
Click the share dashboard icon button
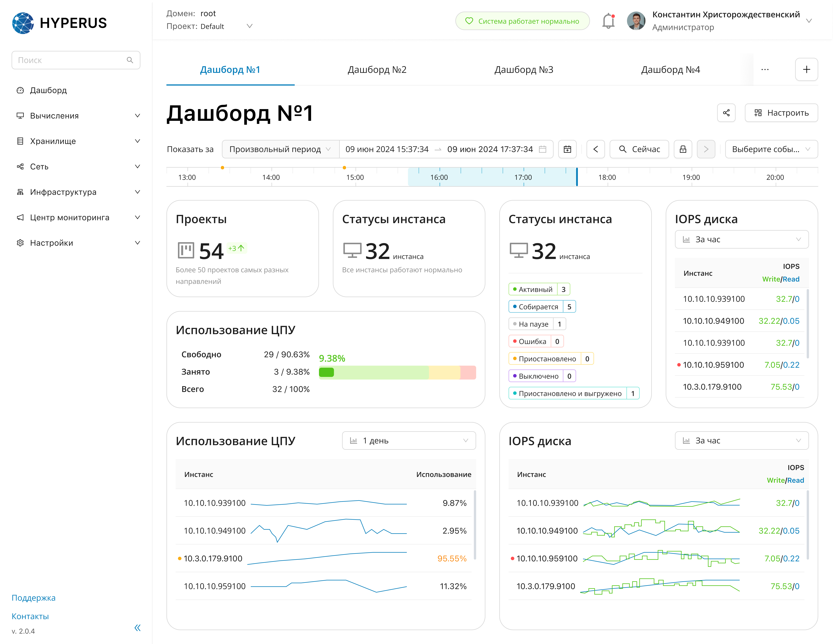tap(726, 113)
